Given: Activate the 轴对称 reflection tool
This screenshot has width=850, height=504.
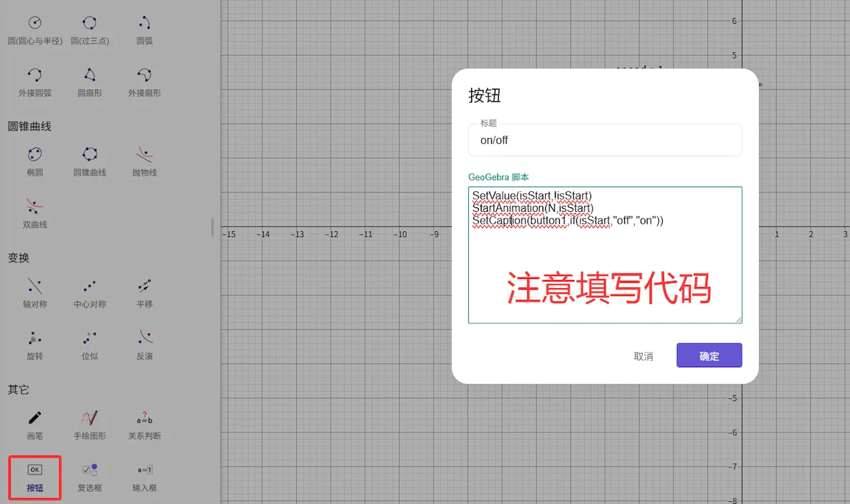Looking at the screenshot, I should 35,293.
